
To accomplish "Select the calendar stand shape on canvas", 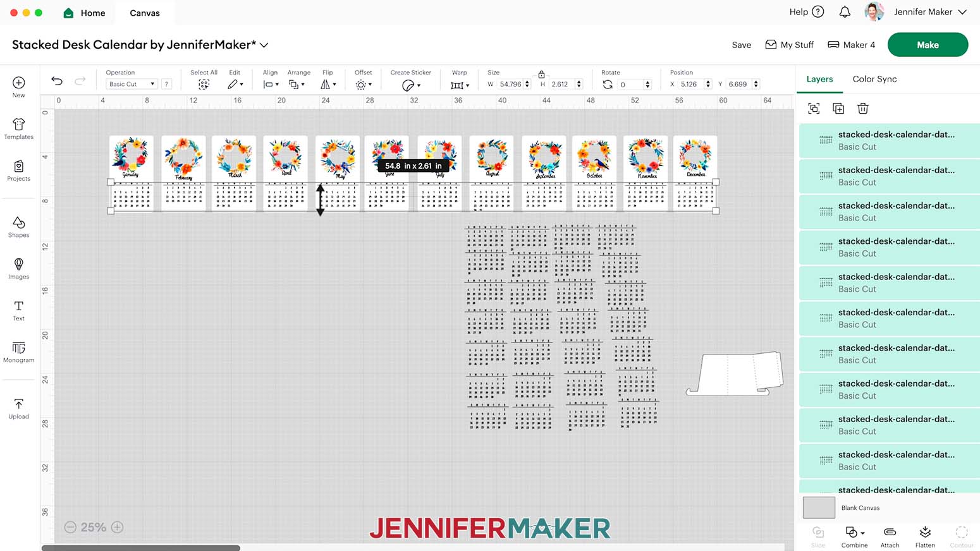I will coord(735,373).
